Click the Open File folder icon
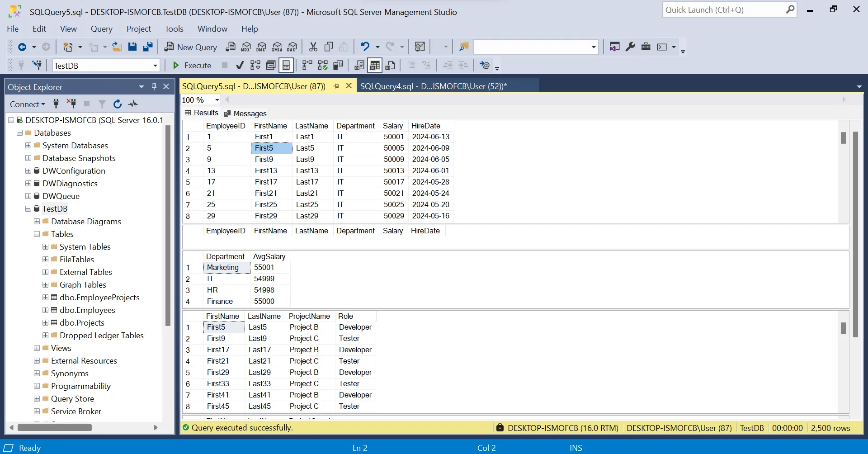Screen dimensions: 868x454 117,47
